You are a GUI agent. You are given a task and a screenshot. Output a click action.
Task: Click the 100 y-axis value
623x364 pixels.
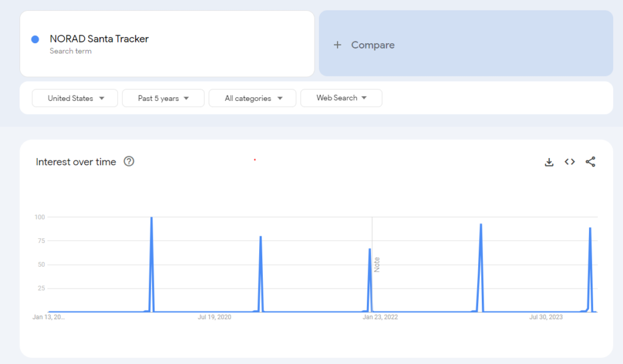point(40,217)
